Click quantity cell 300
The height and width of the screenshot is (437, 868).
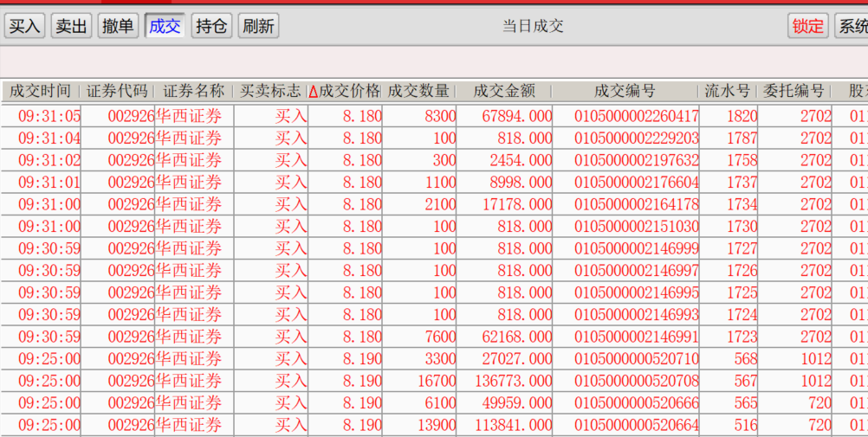pos(444,160)
